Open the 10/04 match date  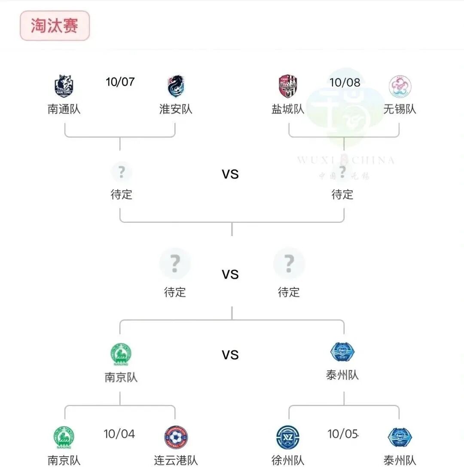119,434
